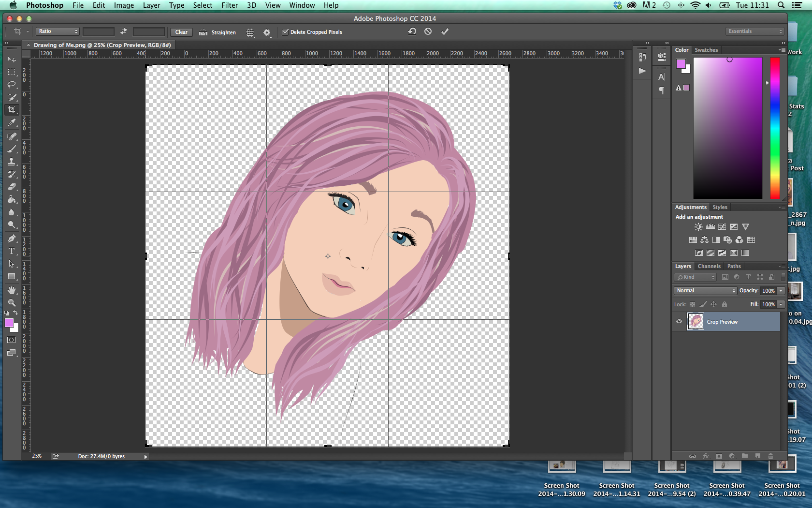Reset the crop box rotation and ratio

point(412,31)
